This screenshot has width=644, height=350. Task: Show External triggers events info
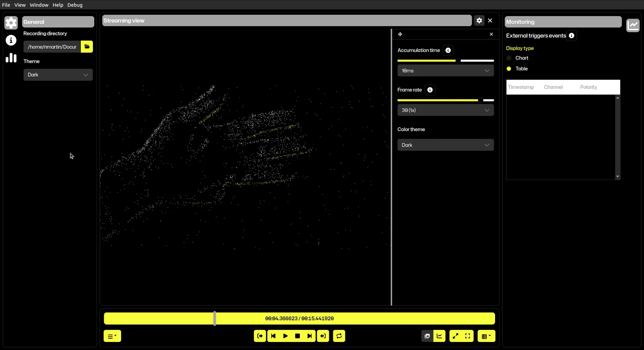[x=572, y=36]
